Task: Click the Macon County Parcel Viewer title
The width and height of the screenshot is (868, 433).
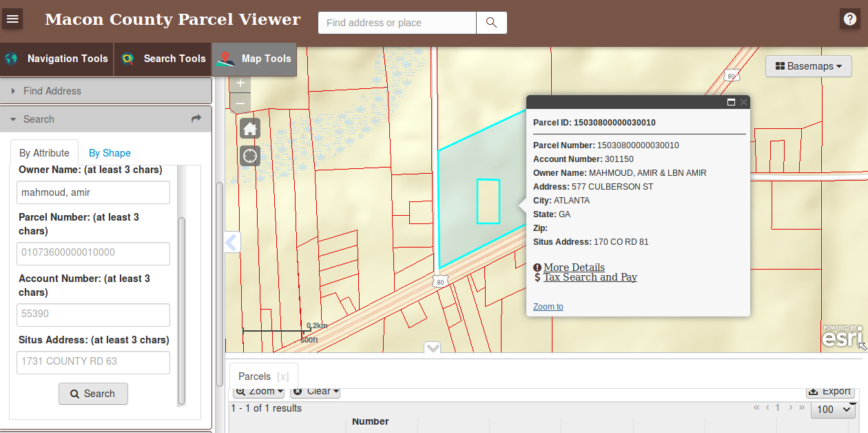Action: tap(173, 19)
